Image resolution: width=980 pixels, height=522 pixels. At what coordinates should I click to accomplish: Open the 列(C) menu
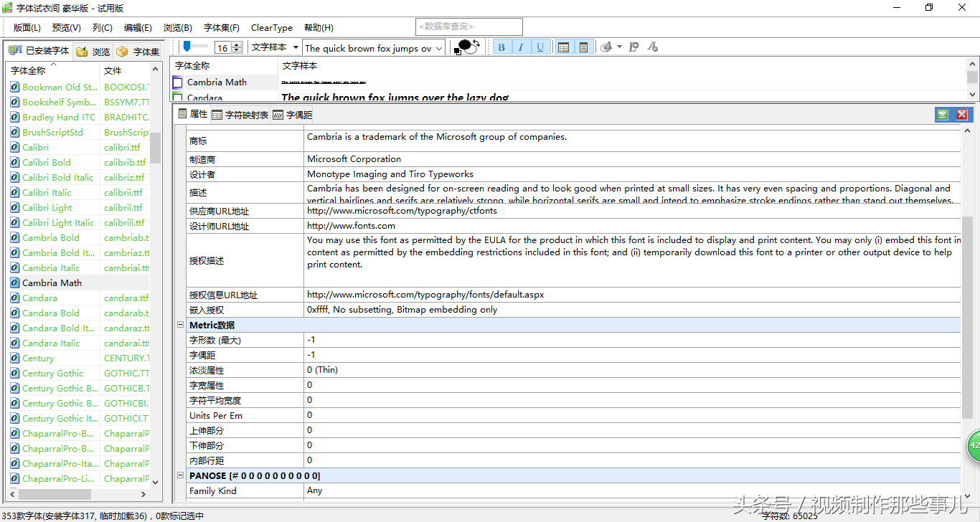tap(103, 27)
